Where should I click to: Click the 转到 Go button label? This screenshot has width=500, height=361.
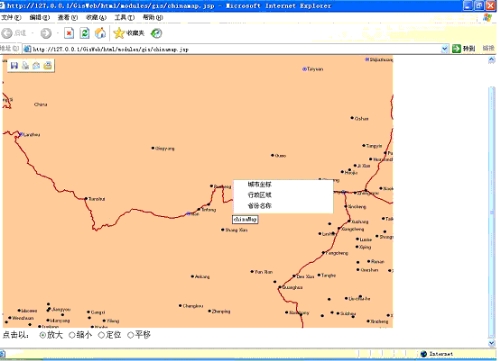pos(469,49)
